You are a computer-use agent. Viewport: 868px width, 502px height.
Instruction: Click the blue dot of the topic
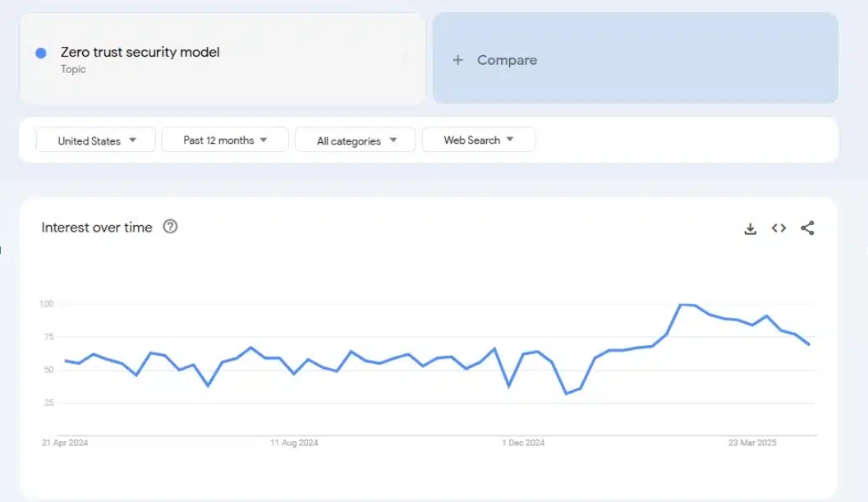click(x=41, y=53)
